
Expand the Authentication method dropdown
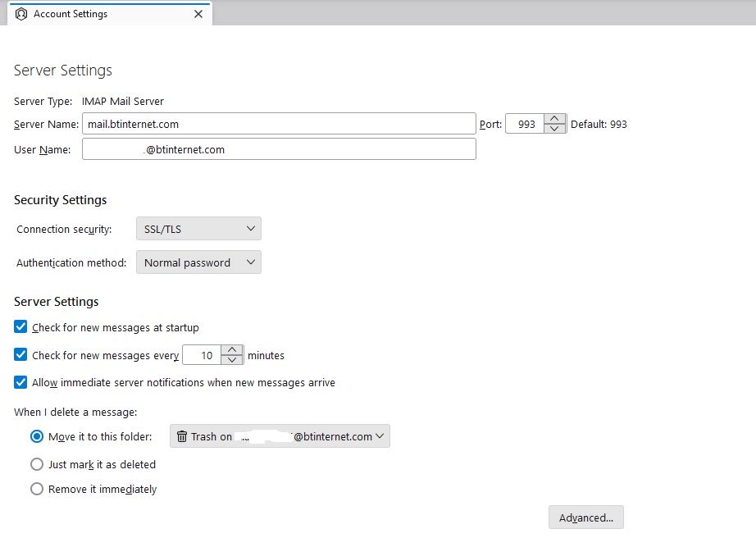pyautogui.click(x=198, y=262)
